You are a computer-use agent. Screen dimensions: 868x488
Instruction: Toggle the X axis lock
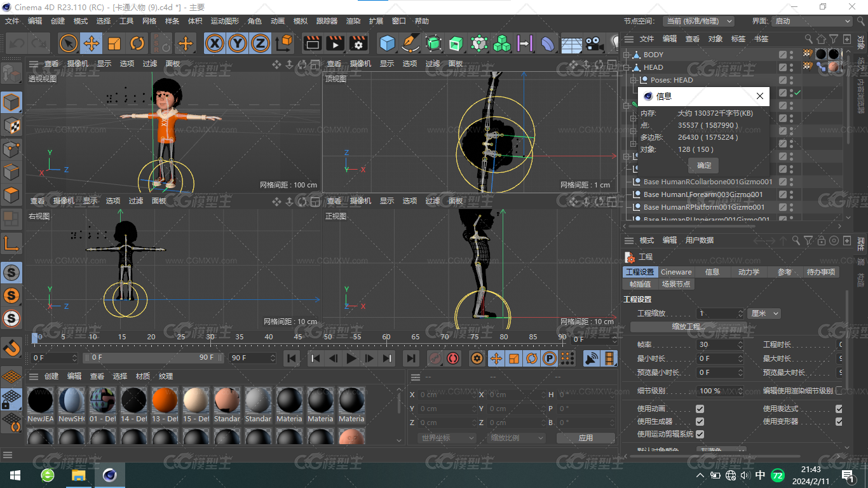(215, 43)
